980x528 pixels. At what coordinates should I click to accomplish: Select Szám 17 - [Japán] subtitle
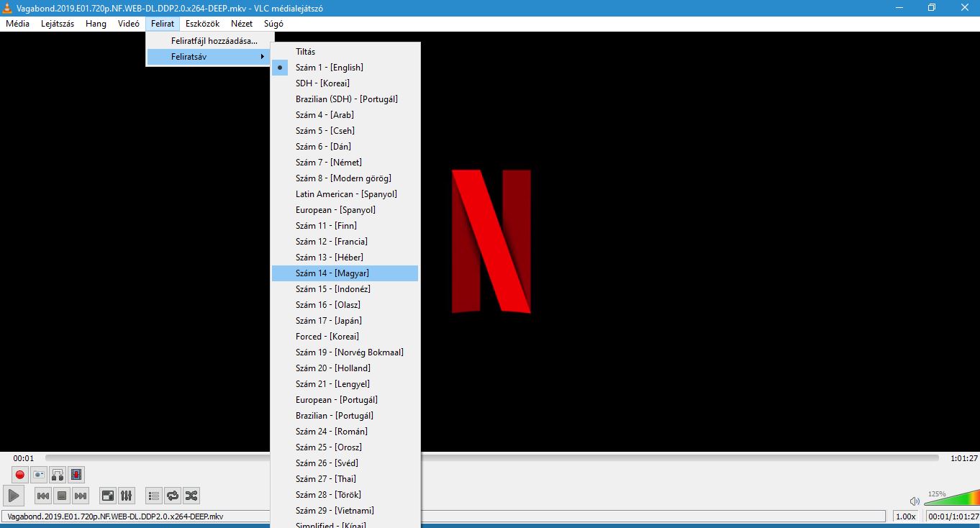[345, 321]
